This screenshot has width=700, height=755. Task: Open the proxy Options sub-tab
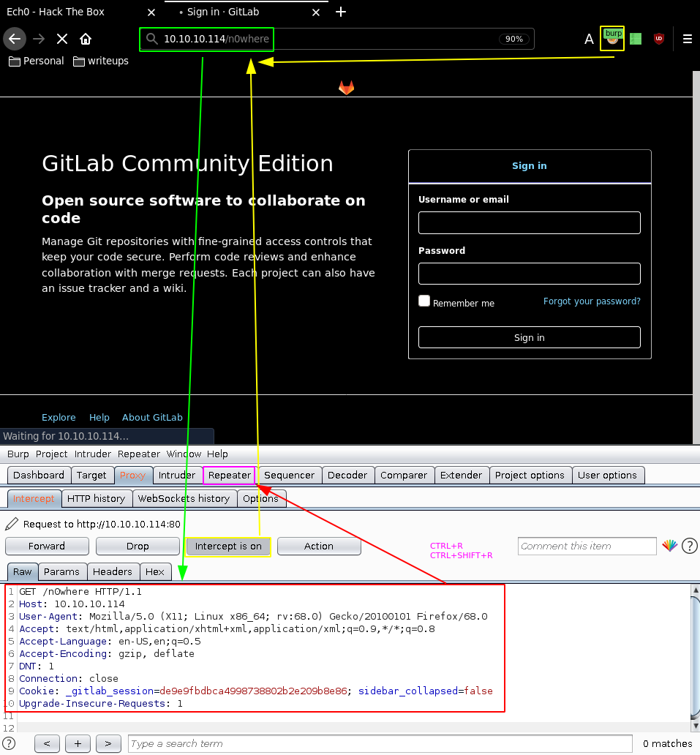260,499
